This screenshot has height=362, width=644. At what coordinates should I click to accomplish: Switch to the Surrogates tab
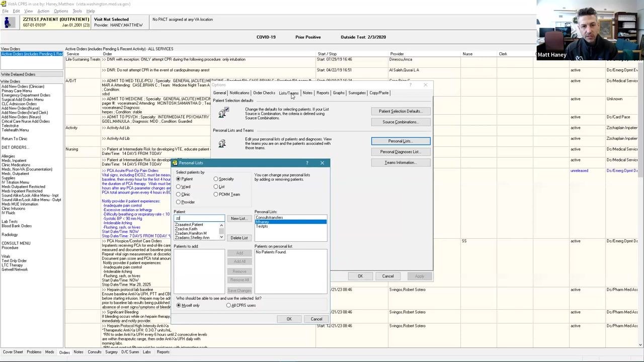tap(357, 93)
